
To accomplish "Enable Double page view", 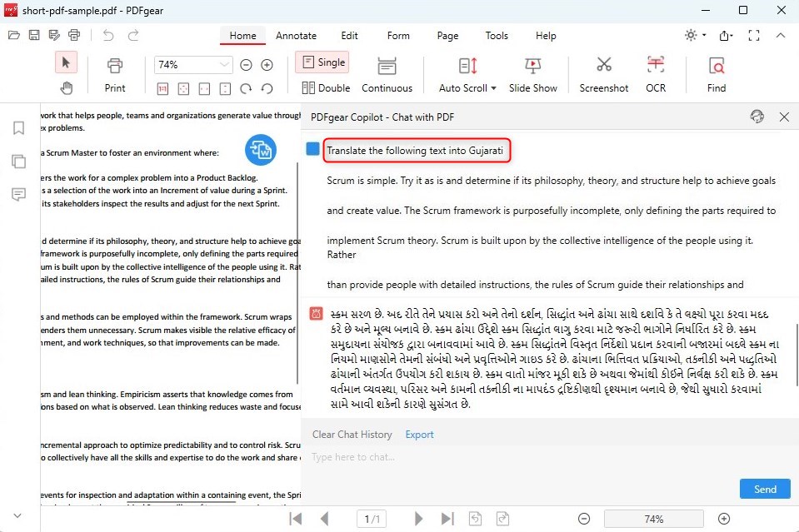I will (x=326, y=88).
